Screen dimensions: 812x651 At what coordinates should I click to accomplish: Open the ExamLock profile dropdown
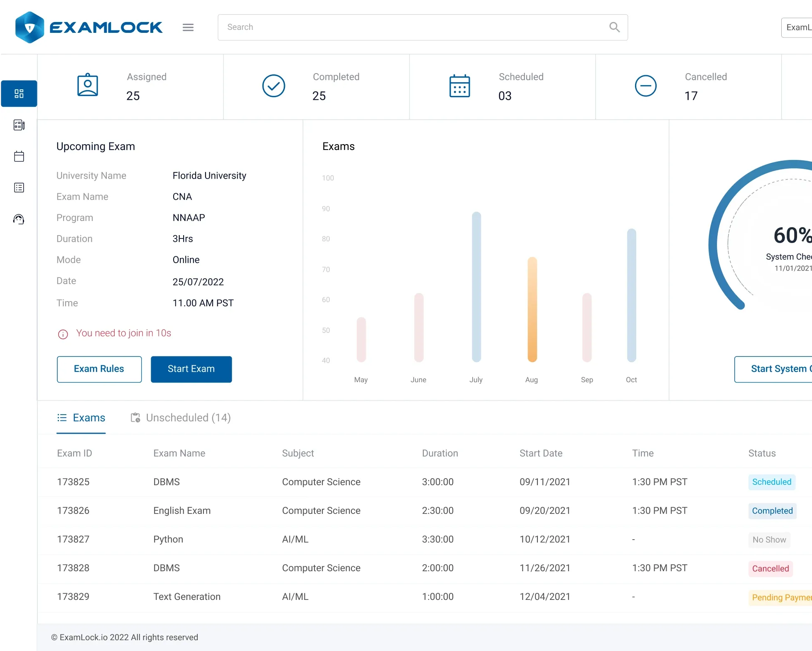pyautogui.click(x=797, y=27)
